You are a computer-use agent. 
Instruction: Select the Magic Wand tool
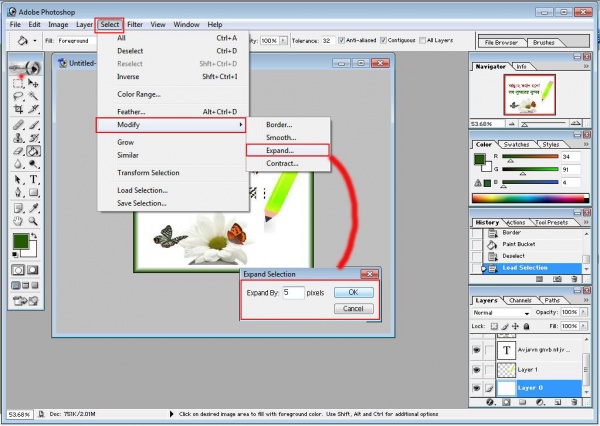coord(34,96)
